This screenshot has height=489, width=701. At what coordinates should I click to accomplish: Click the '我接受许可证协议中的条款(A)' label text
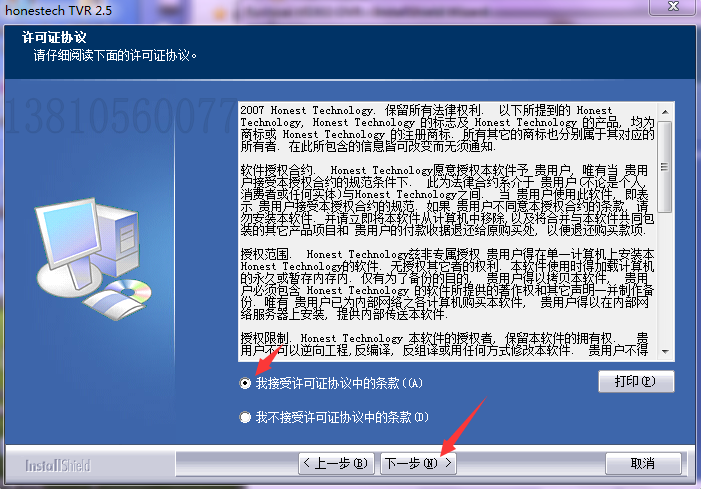pyautogui.click(x=339, y=383)
